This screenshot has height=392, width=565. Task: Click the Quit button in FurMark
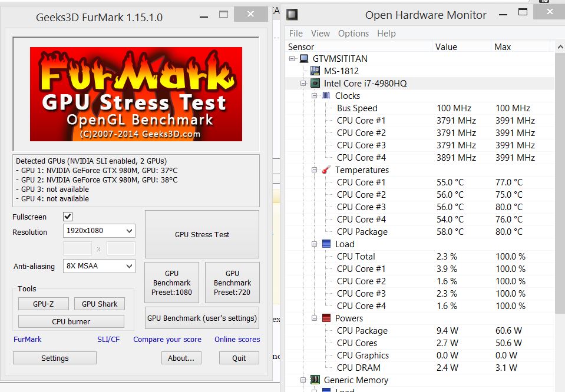239,358
